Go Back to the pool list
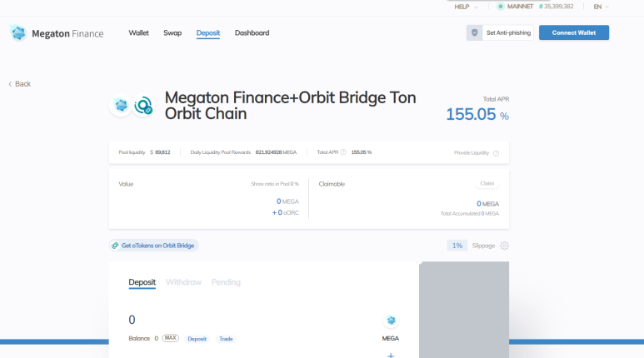 (x=20, y=84)
